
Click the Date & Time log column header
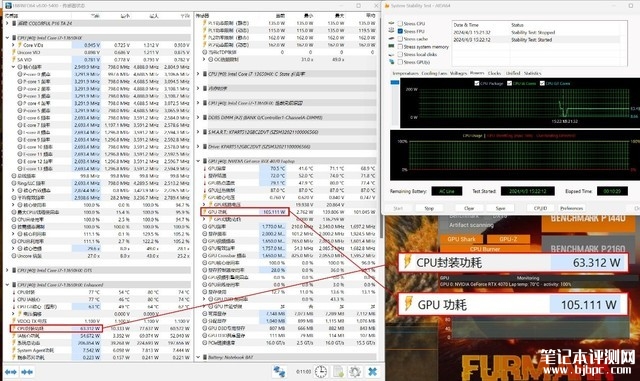pyautogui.click(x=466, y=25)
